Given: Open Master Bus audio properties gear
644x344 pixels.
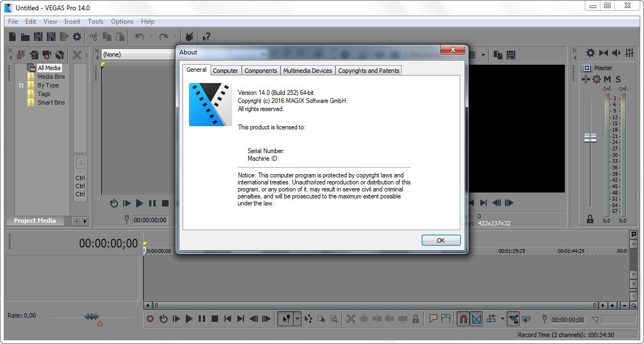Looking at the screenshot, I should click(590, 53).
